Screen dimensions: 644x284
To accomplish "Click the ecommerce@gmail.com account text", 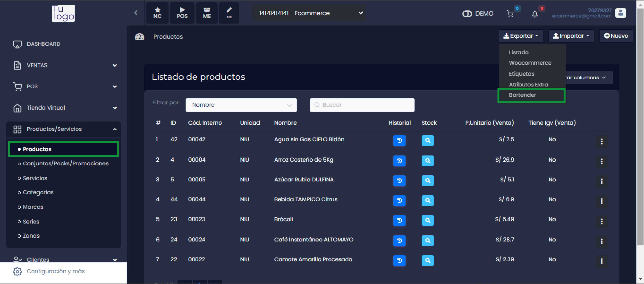I will [x=582, y=16].
